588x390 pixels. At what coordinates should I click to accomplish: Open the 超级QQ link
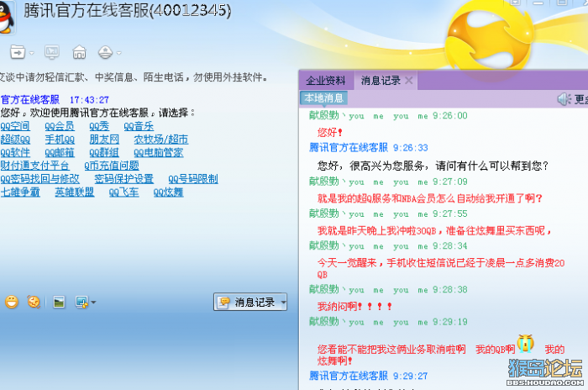point(15,140)
